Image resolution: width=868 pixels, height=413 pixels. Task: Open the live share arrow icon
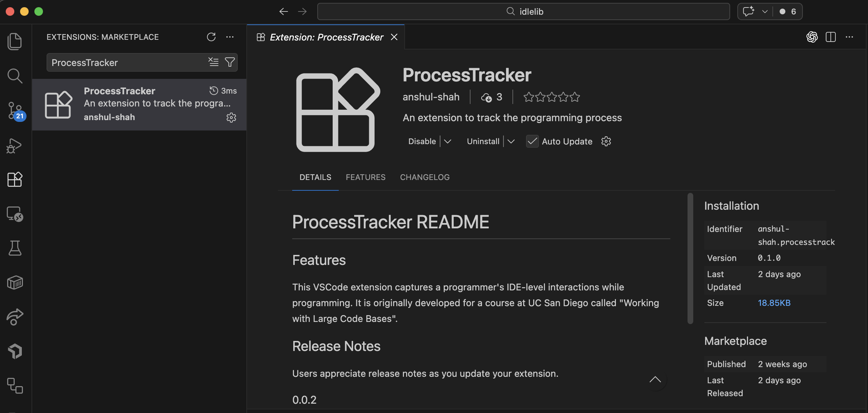point(15,317)
